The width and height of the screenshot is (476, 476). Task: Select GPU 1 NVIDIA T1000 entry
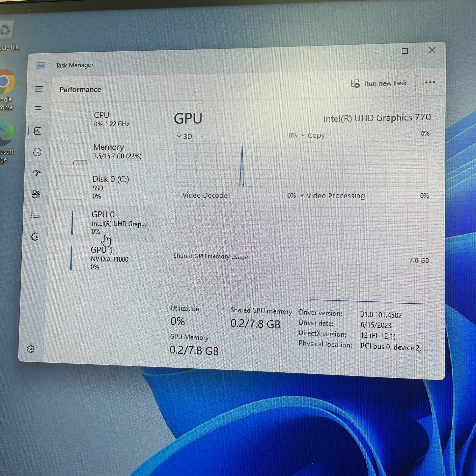tap(103, 259)
